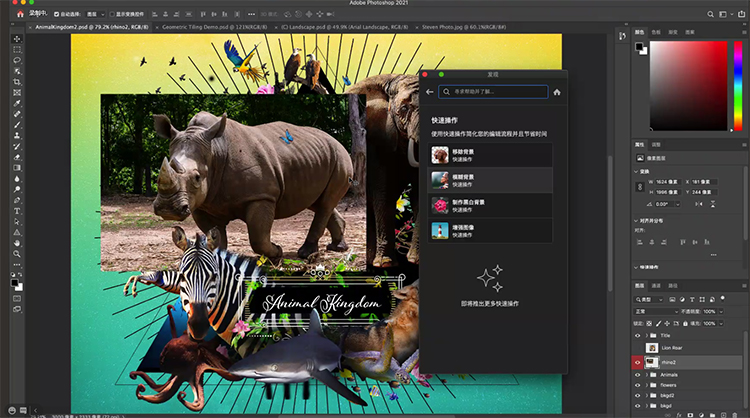The height and width of the screenshot is (418, 750).
Task: Open layer blend mode dropdown
Action: [656, 311]
